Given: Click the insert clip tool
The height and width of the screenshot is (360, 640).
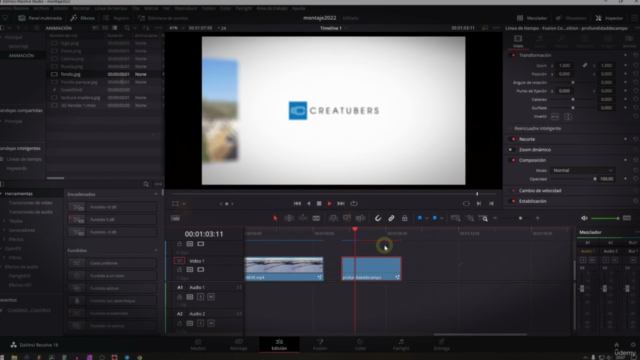Looking at the screenshot, I should [x=333, y=218].
